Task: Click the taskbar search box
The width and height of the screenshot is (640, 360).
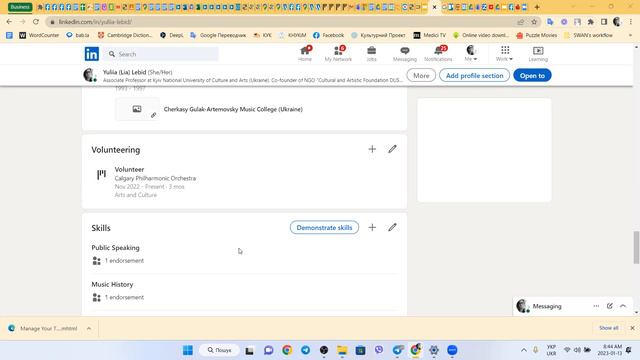Action: click(220, 350)
